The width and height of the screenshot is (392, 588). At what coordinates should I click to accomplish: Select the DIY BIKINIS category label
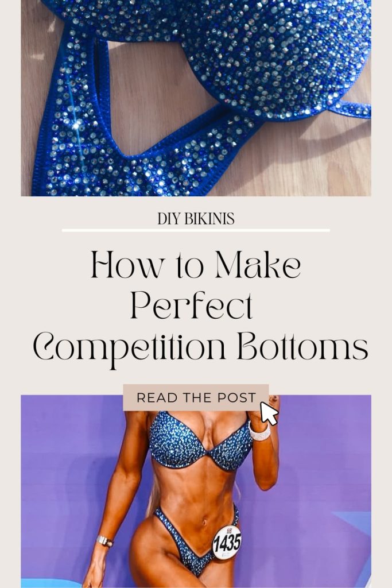196,219
